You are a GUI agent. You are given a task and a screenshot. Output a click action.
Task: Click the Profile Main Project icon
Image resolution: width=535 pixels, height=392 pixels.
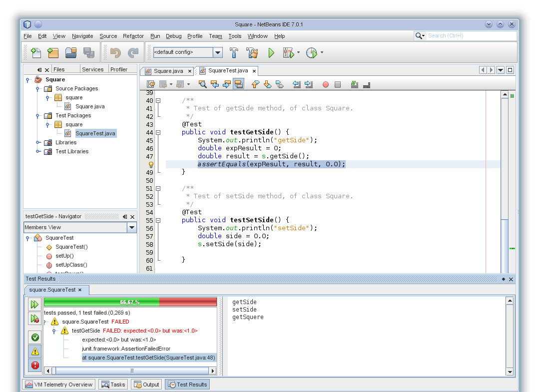[312, 52]
